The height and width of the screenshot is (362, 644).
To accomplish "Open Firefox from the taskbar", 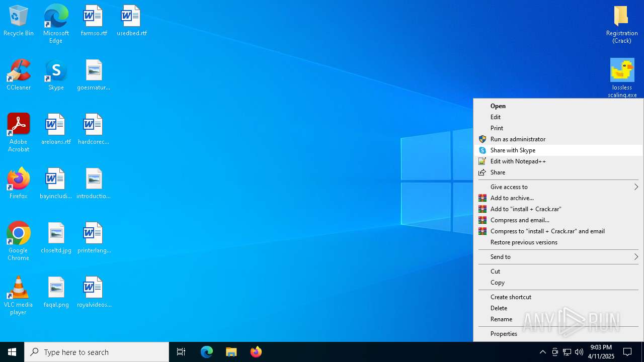I will tap(256, 352).
